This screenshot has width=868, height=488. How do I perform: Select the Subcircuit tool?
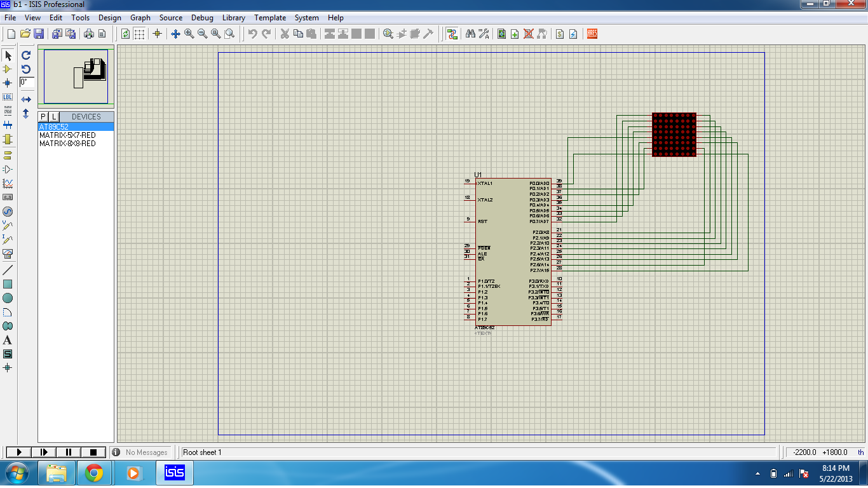8,139
